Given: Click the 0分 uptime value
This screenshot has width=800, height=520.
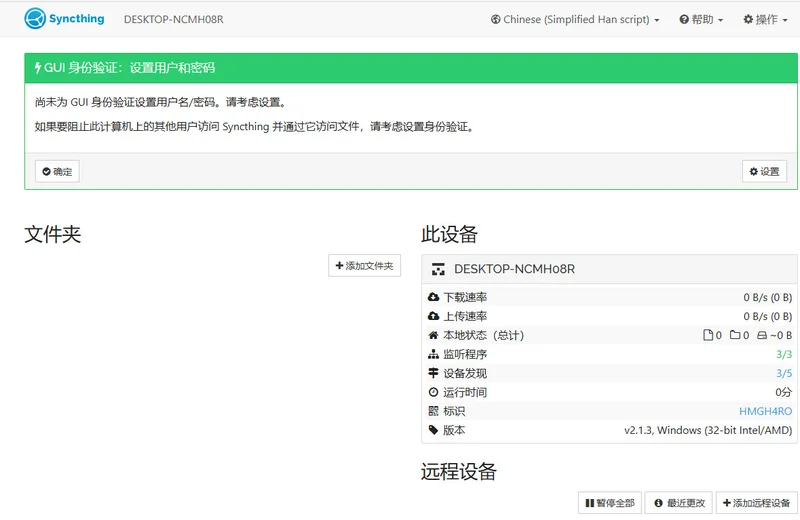Looking at the screenshot, I should (x=784, y=392).
